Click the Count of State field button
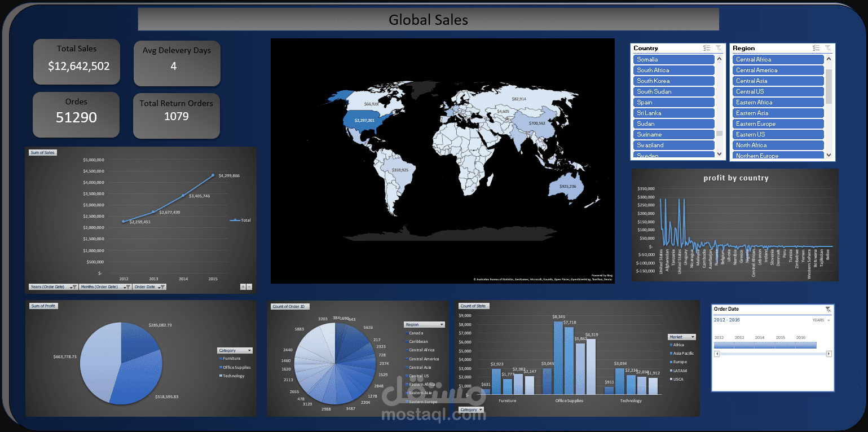The image size is (868, 432). coord(474,306)
